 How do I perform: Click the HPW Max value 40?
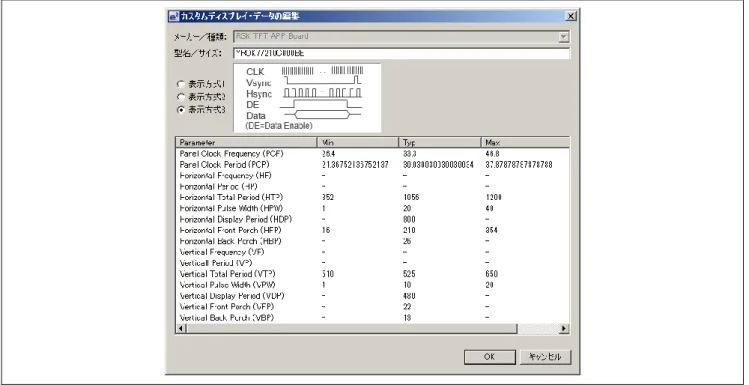pyautogui.click(x=490, y=208)
